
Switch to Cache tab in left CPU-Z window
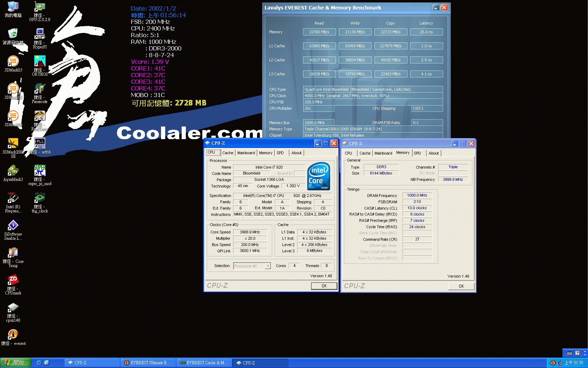pyautogui.click(x=227, y=153)
